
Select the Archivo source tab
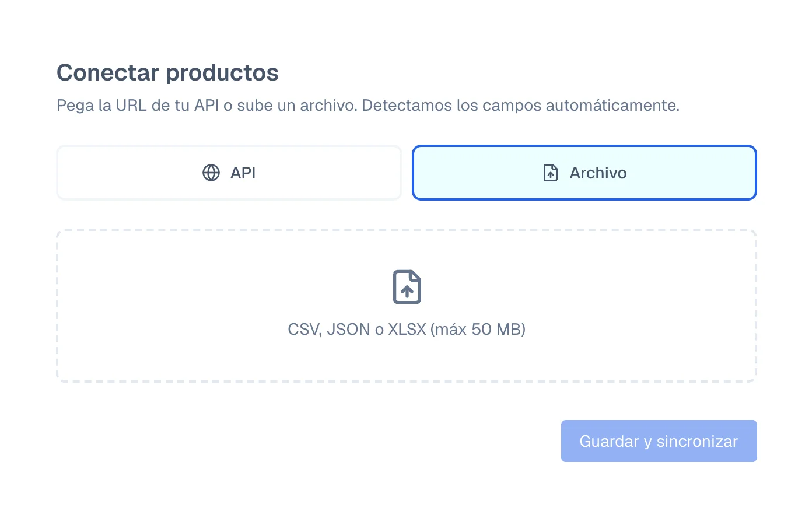(584, 173)
